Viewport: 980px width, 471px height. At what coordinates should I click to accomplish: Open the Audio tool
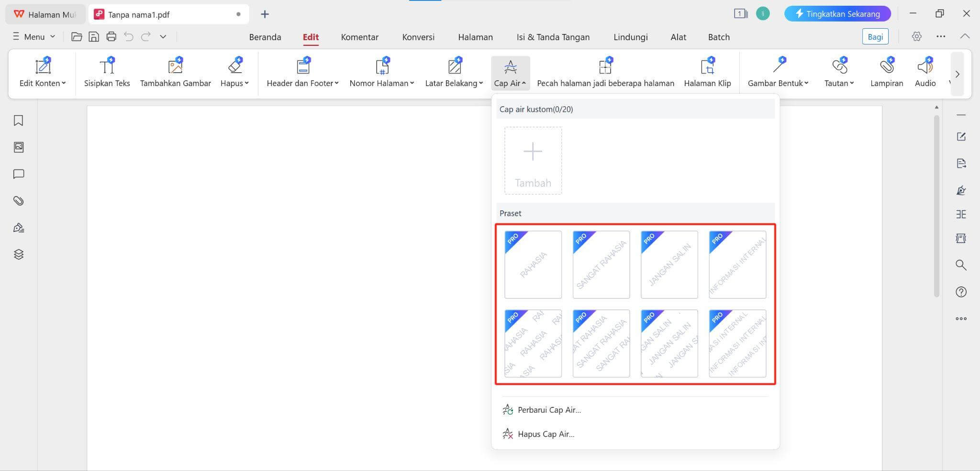tap(925, 72)
